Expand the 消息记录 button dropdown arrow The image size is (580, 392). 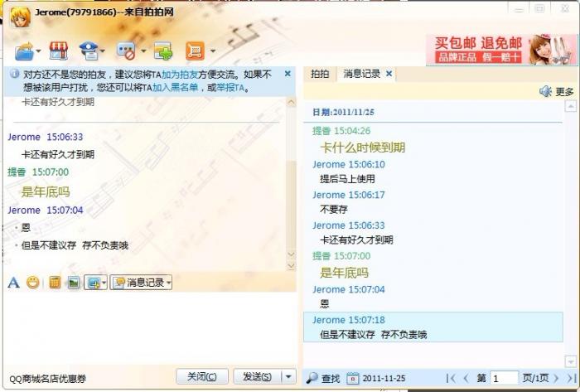coord(169,283)
